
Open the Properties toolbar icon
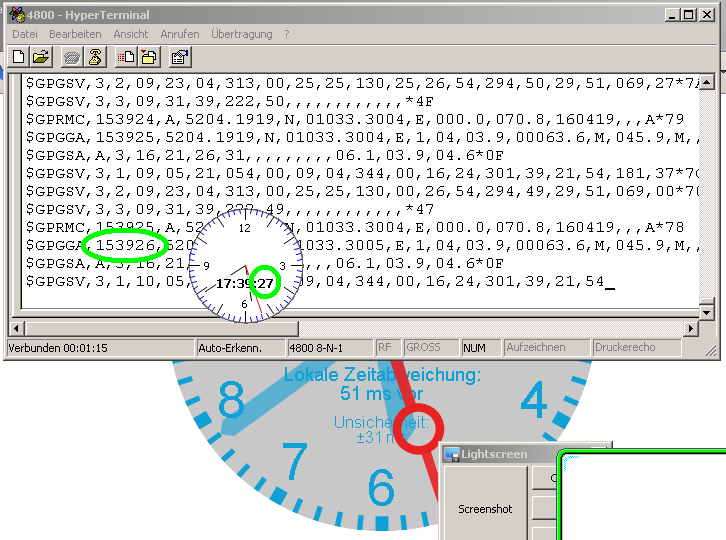180,57
